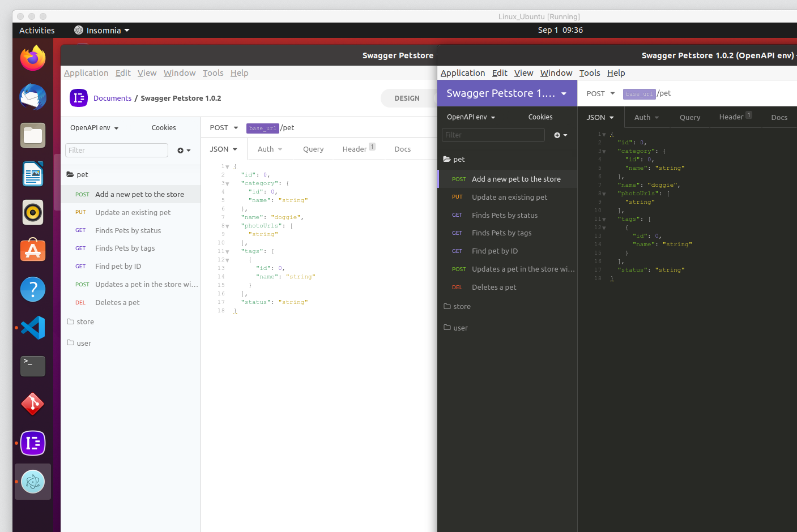The height and width of the screenshot is (532, 797).
Task: Open the Terminal from the dock
Action: point(33,366)
